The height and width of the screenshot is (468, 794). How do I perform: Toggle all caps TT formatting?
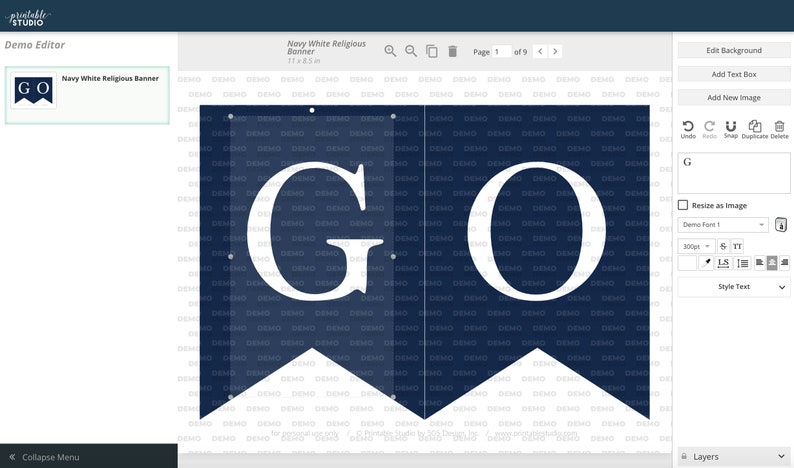point(737,246)
